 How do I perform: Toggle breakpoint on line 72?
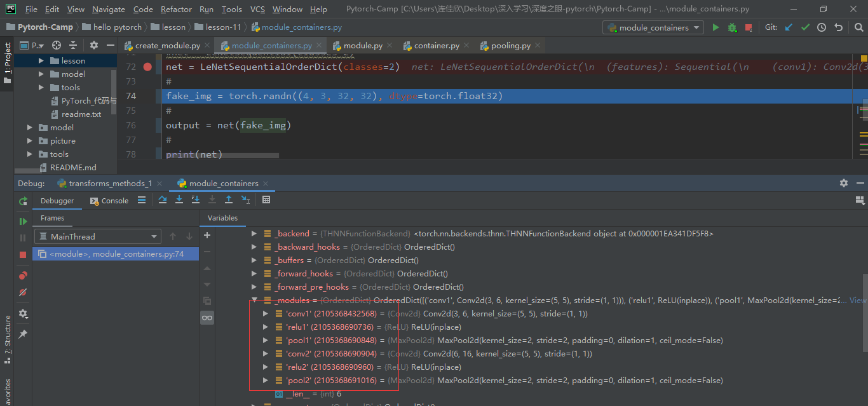[147, 67]
